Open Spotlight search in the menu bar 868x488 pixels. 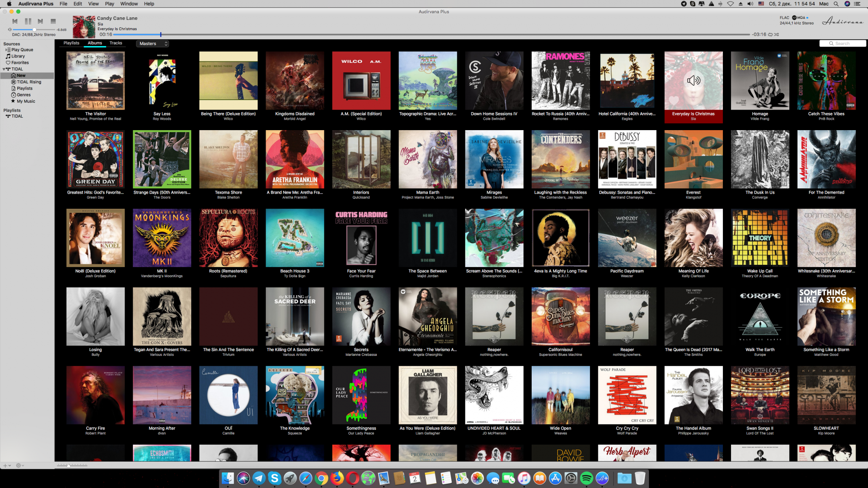pos(836,4)
